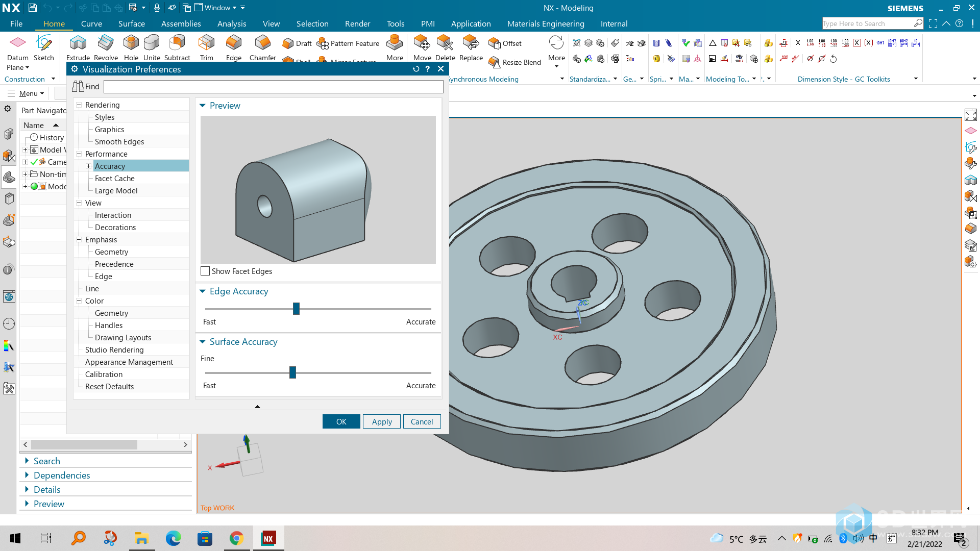The image size is (980, 551).
Task: Open Microsoft Edge from the taskbar
Action: (x=173, y=538)
